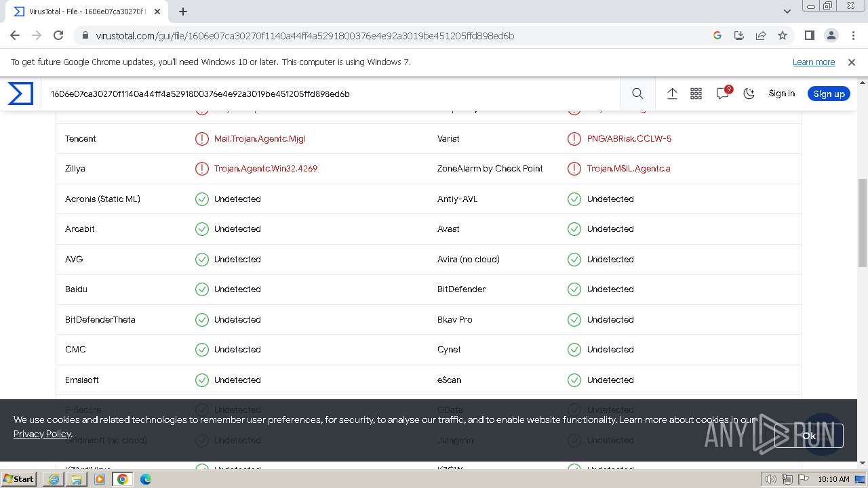The image size is (868, 488).
Task: Click the page vertical scrollbar
Action: [863, 224]
